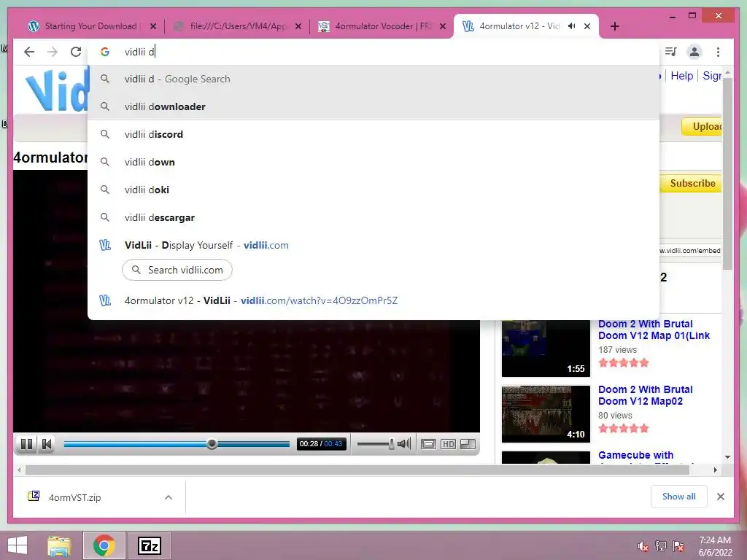Click the horizontal scrollbar left arrow
Viewport: 747px width, 560px height.
pyautogui.click(x=18, y=470)
